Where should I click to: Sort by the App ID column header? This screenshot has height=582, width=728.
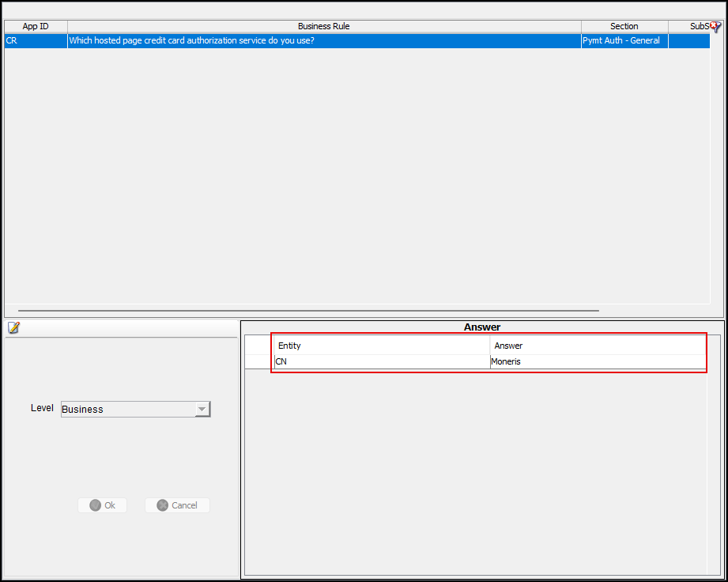(36, 26)
